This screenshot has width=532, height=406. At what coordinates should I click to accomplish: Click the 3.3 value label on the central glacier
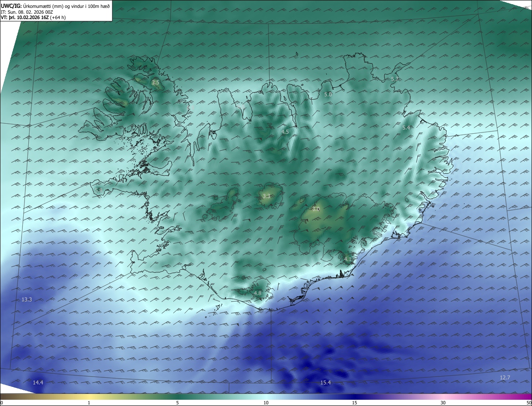pyautogui.click(x=266, y=196)
